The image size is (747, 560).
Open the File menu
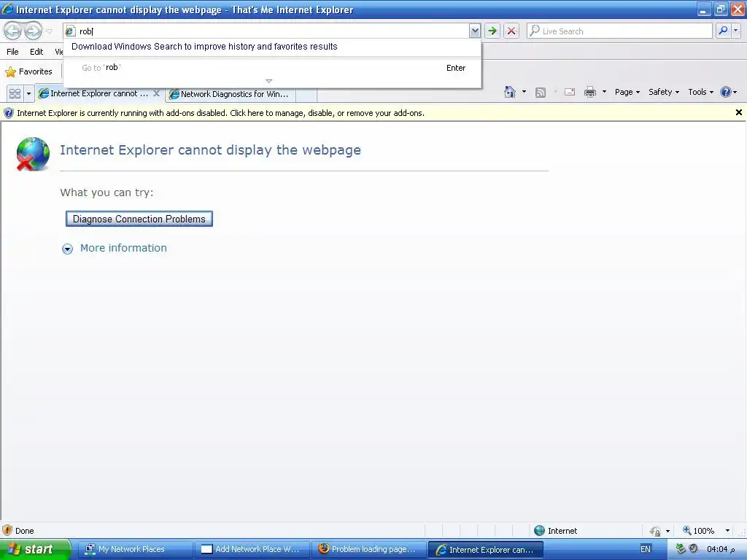13,52
